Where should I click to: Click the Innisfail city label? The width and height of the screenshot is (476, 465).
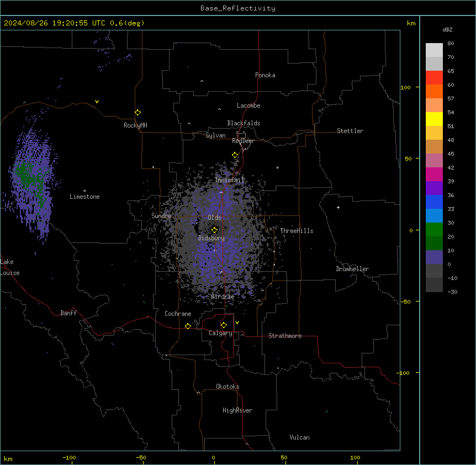[x=229, y=180]
